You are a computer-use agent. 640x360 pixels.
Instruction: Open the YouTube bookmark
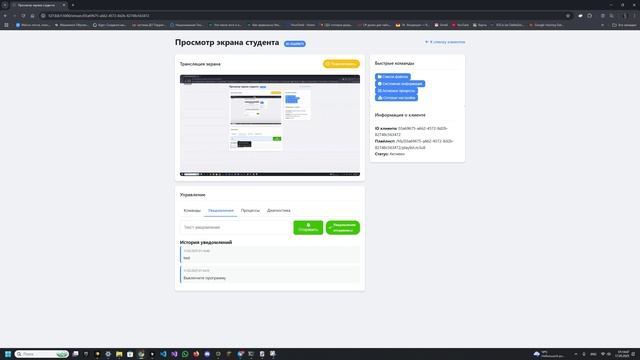460,25
